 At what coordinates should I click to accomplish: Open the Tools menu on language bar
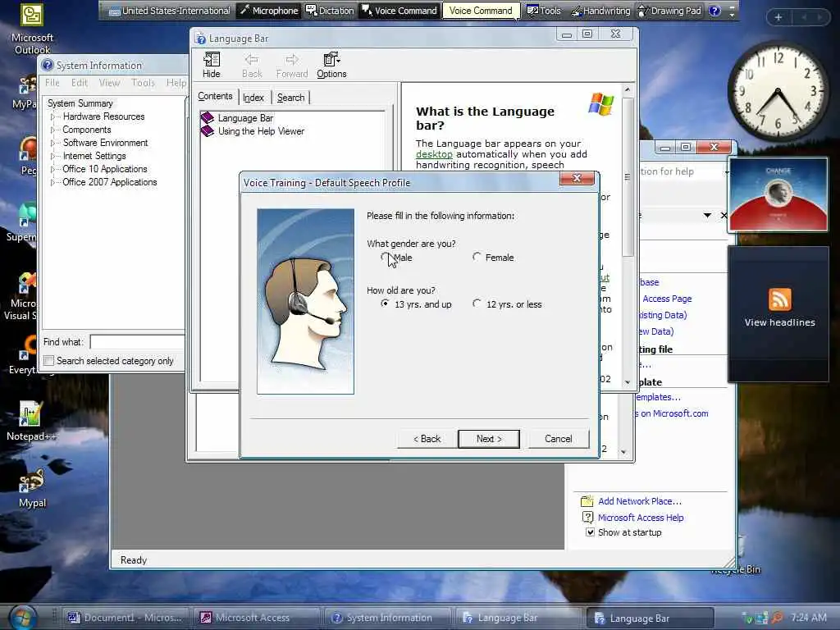543,11
